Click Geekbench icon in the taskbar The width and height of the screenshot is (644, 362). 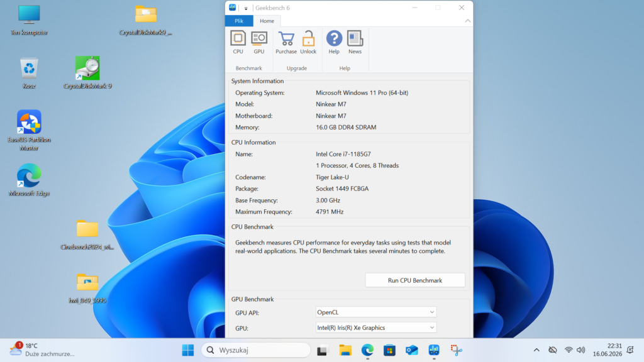point(434,350)
